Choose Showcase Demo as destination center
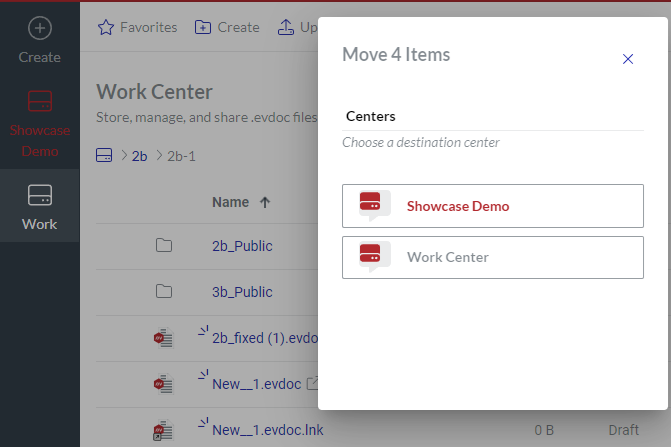Viewport: 671px width, 447px height. click(493, 206)
